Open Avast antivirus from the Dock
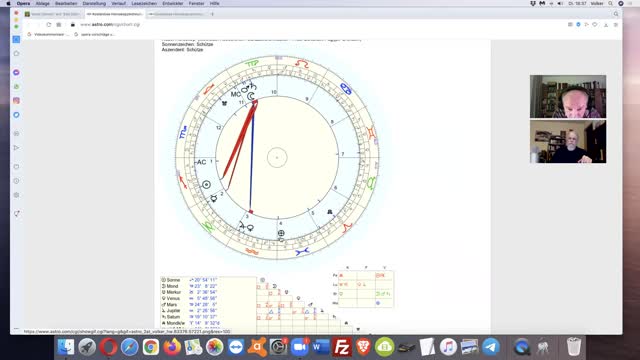 tap(257, 347)
